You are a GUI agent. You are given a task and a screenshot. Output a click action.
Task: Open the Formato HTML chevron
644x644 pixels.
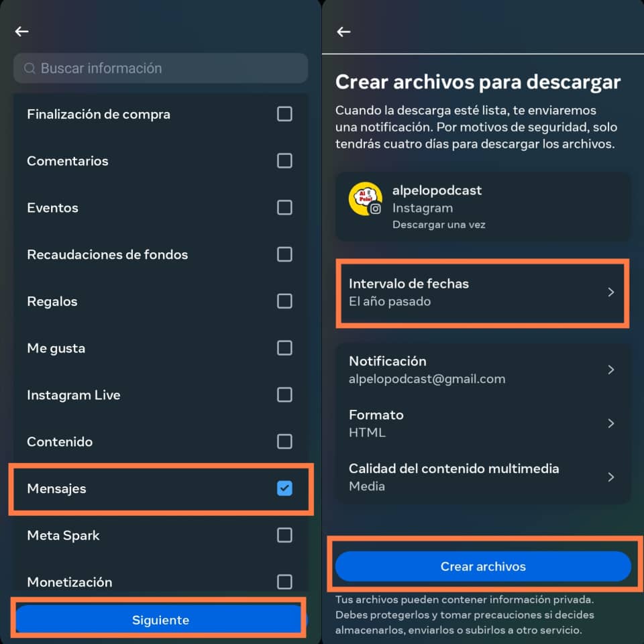coord(611,423)
